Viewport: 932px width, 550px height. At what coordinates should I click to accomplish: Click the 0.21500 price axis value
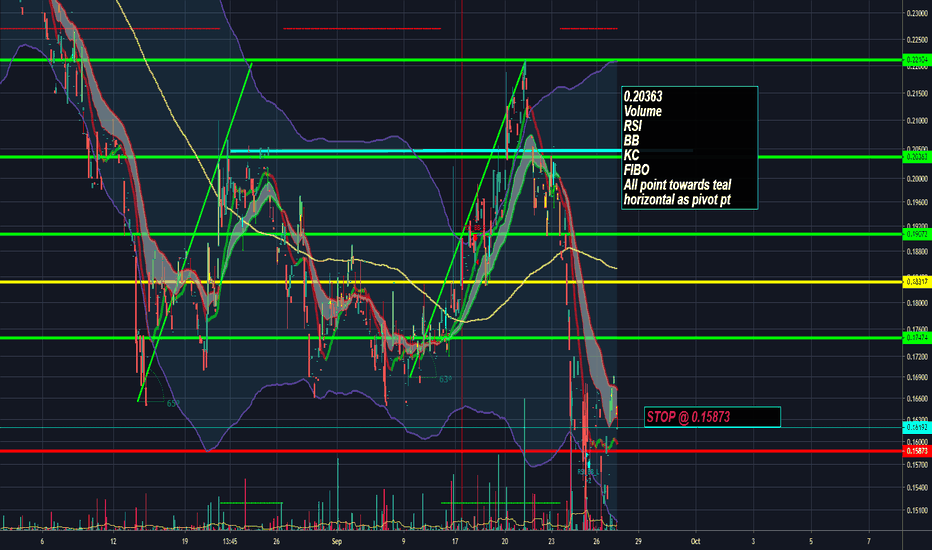[917, 93]
